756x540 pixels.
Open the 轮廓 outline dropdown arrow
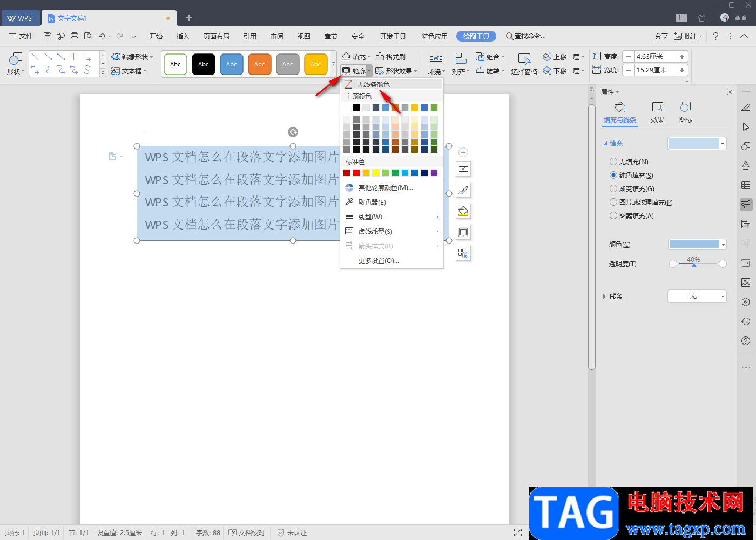point(369,71)
